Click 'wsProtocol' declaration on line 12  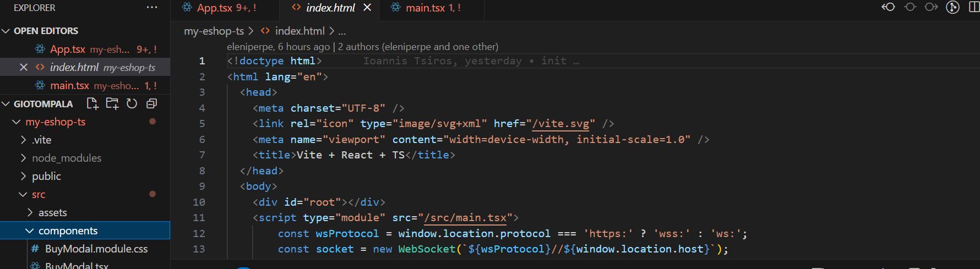click(x=347, y=234)
